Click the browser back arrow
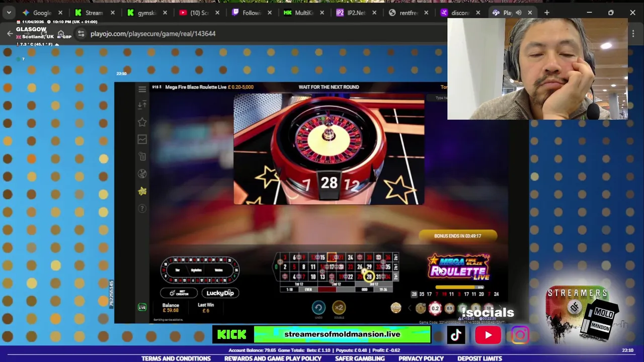644x362 pixels. click(10, 34)
